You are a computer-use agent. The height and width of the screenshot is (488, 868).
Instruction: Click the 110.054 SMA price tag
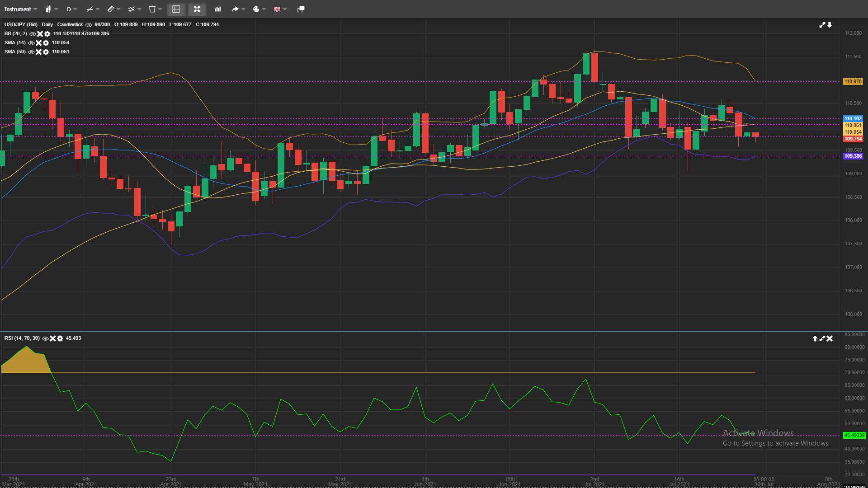click(853, 132)
